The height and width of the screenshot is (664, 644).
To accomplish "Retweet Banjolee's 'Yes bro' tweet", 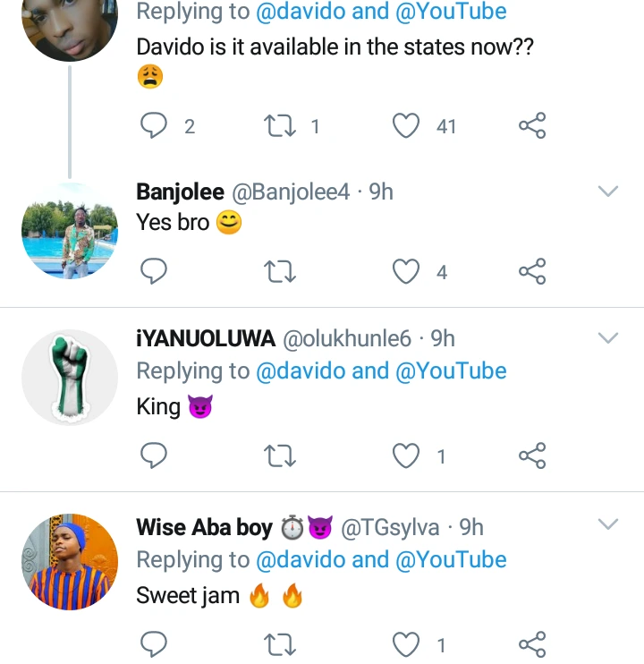I will tap(280, 272).
